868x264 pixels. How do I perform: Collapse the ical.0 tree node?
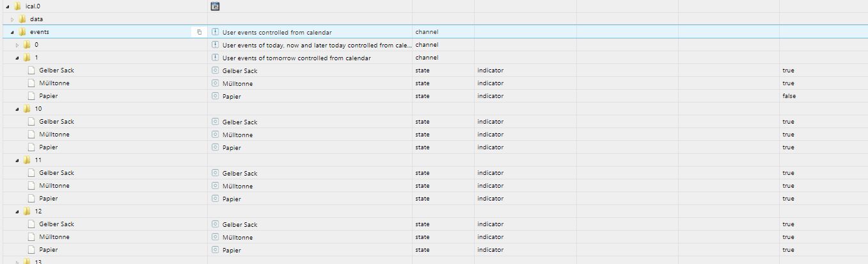8,6
